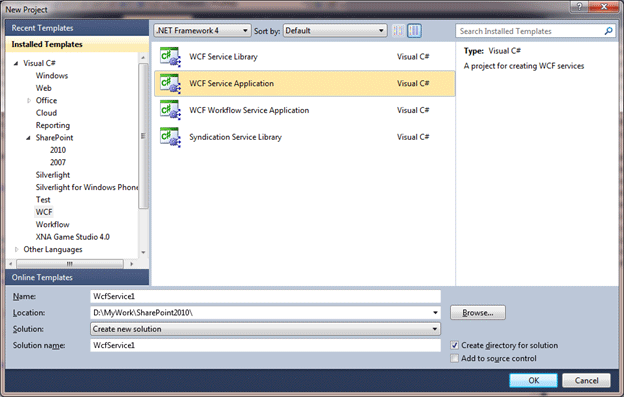Open the Solution 'Create new solution' dropdown
The image size is (624, 397).
[x=265, y=329]
